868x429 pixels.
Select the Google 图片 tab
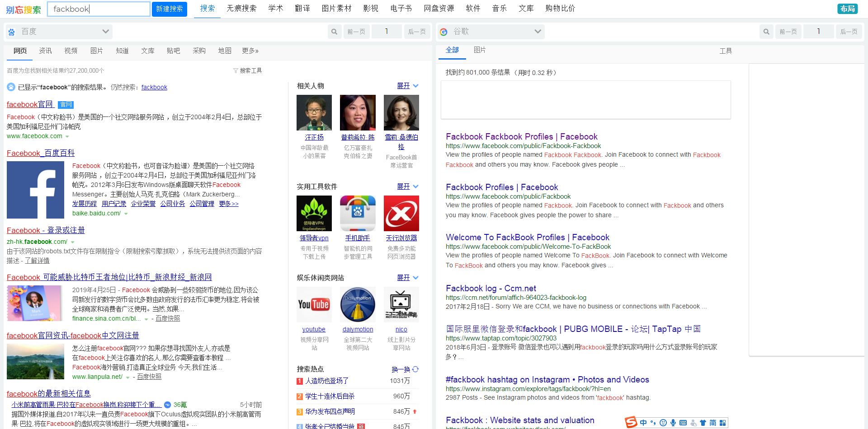[x=480, y=50]
